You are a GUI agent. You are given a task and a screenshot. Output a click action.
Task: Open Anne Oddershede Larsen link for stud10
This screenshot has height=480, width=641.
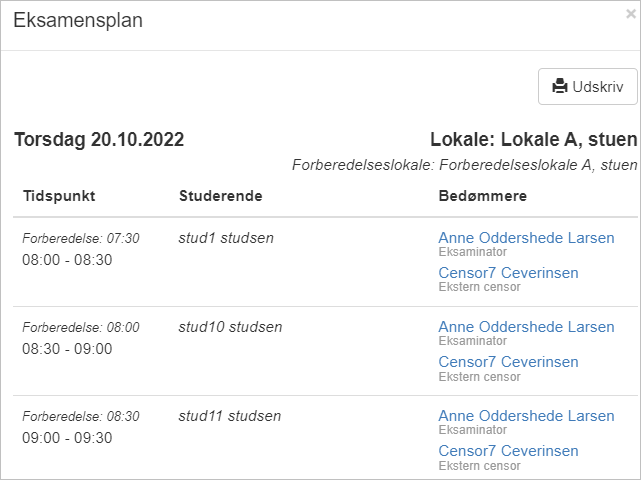click(526, 327)
